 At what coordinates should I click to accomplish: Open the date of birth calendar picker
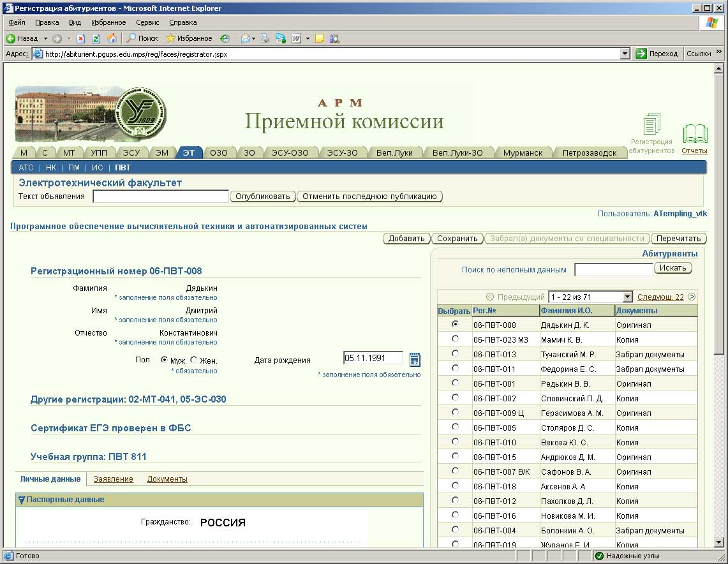[x=415, y=359]
